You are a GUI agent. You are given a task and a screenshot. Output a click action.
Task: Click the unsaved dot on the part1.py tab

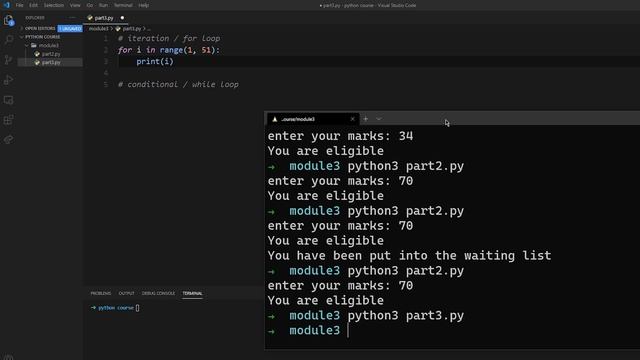[122, 18]
